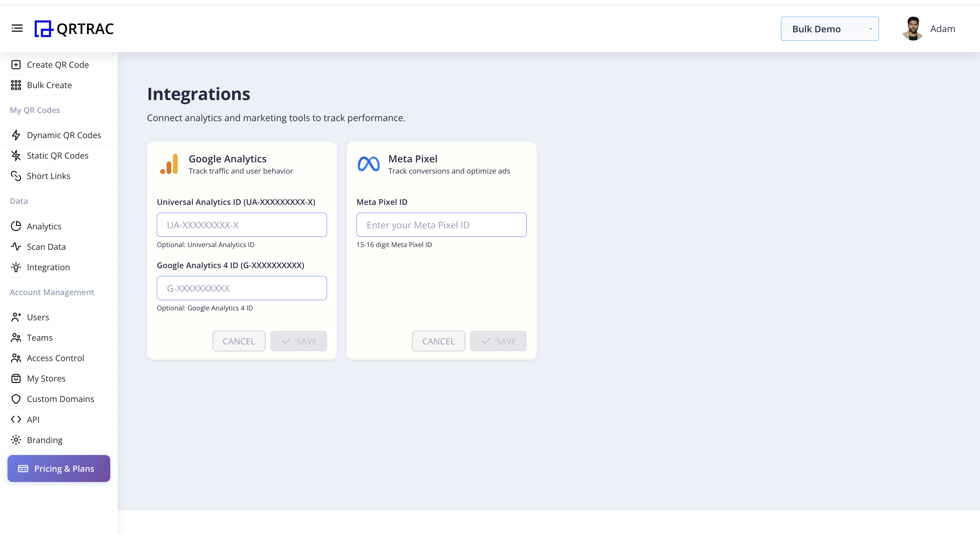The height and width of the screenshot is (535, 980).
Task: Open Short Links via the link icon
Action: (x=16, y=176)
